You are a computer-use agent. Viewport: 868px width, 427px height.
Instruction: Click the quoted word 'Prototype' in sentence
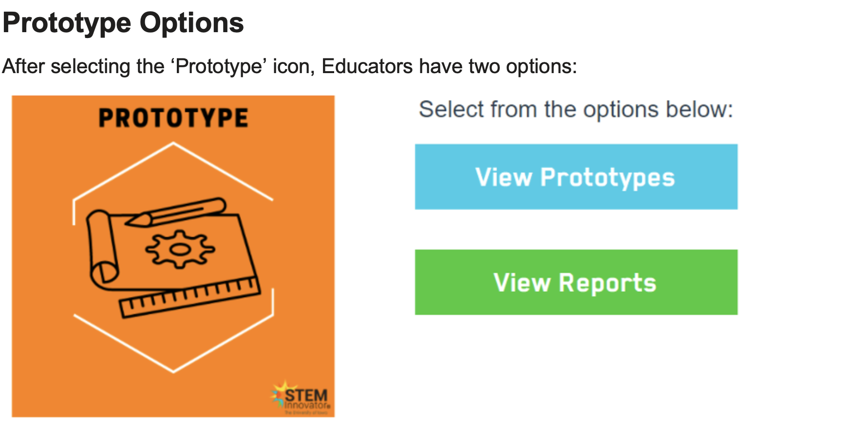(219, 66)
